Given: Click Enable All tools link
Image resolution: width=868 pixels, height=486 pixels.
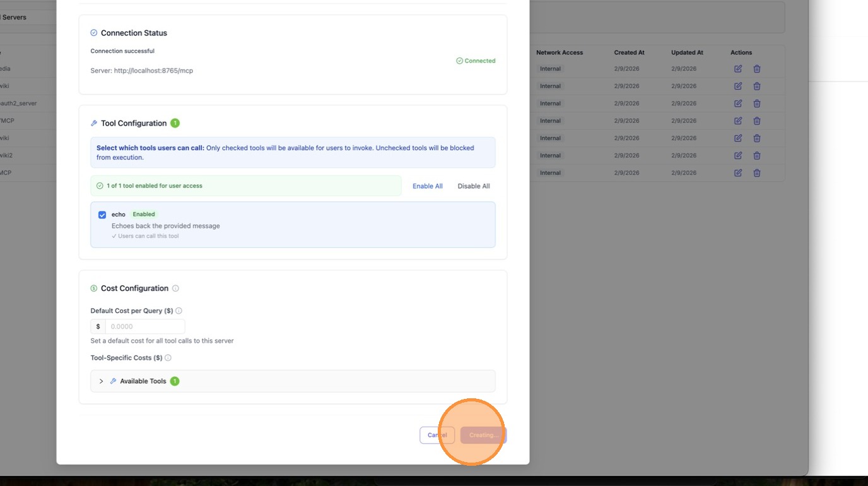Looking at the screenshot, I should tap(428, 186).
